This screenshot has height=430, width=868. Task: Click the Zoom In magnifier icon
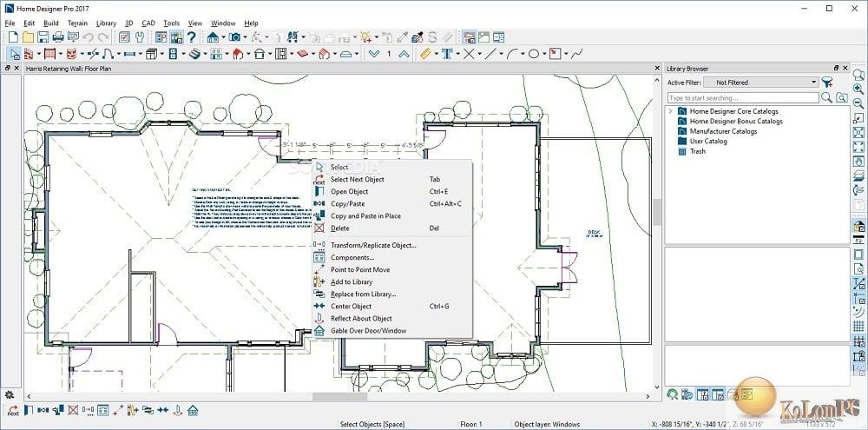[859, 89]
